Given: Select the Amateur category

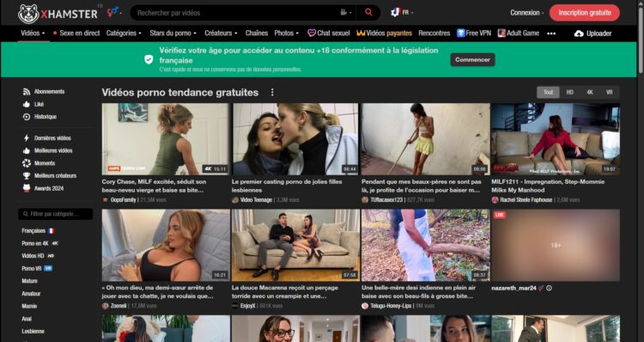Looking at the screenshot, I should click(x=31, y=294).
